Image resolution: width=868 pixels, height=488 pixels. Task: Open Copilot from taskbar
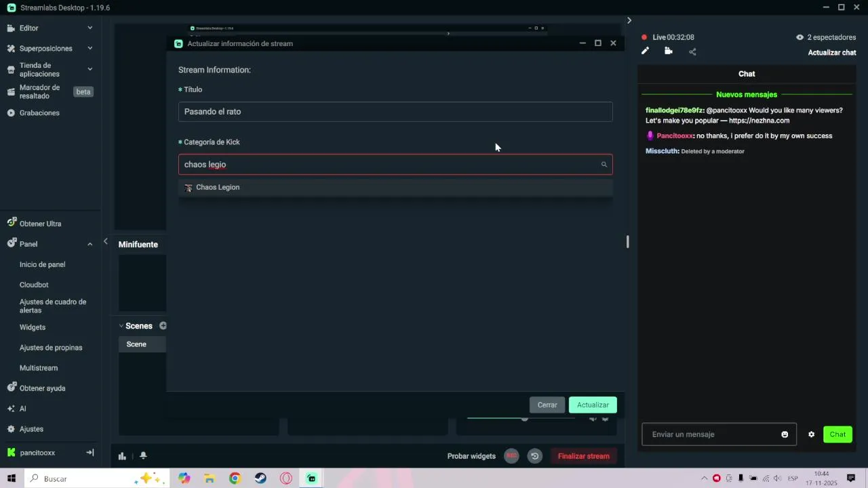(x=184, y=479)
